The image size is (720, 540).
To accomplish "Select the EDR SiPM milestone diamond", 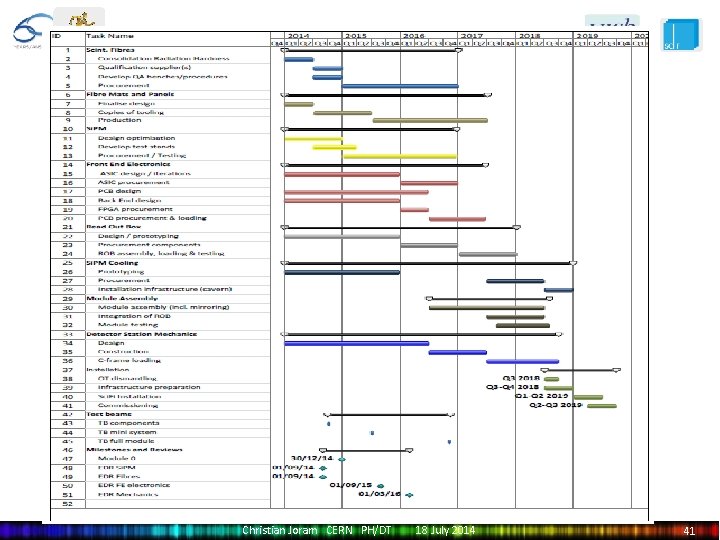I will (x=323, y=468).
